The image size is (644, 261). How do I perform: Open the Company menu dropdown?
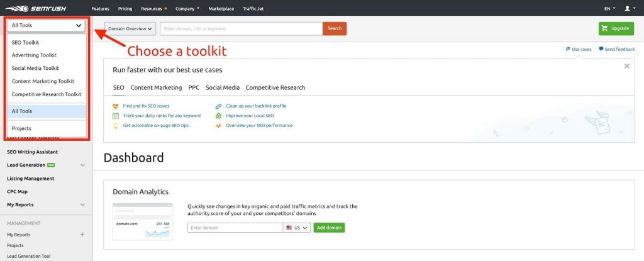click(x=187, y=8)
